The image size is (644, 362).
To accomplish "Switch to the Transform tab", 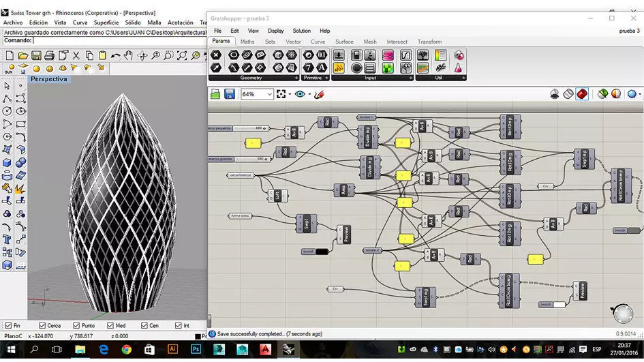I will tap(429, 42).
